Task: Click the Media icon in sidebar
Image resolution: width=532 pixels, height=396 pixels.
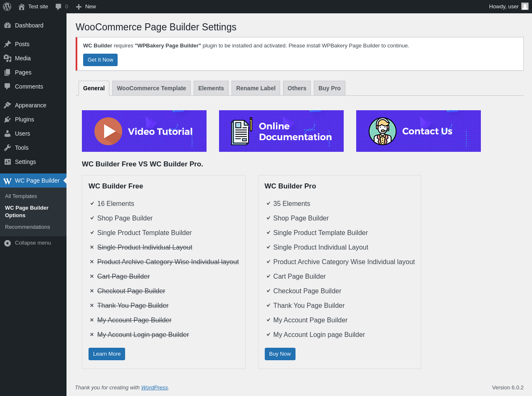Action: pos(7,58)
